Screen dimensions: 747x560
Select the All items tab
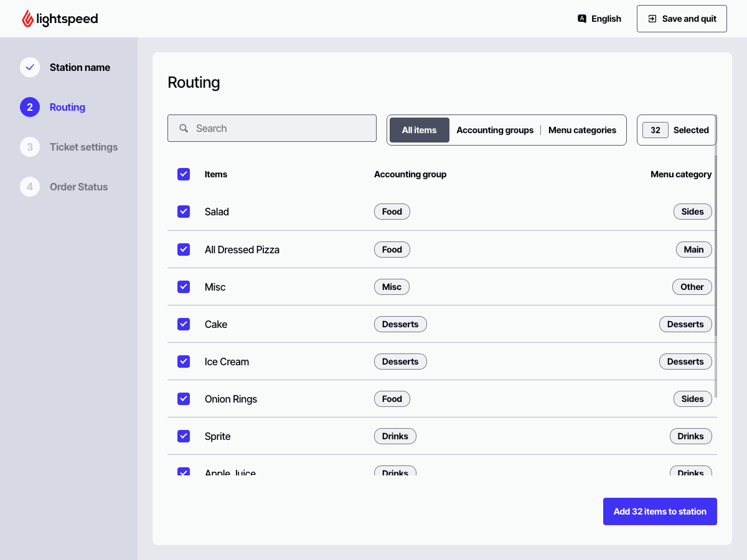[419, 130]
